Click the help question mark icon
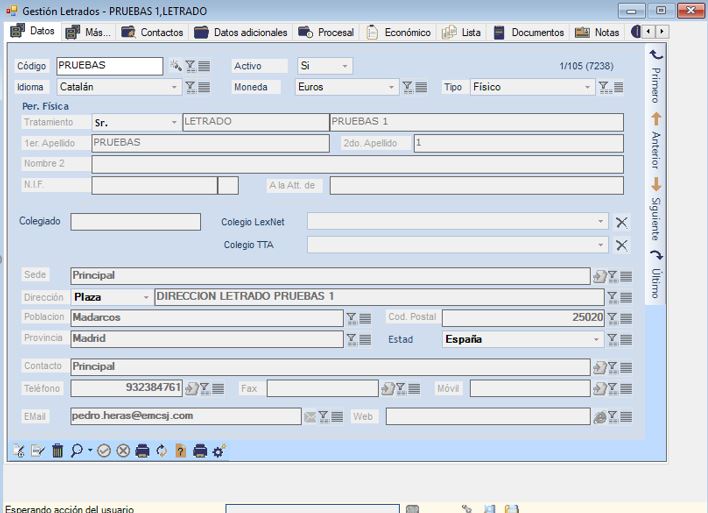 [x=180, y=451]
